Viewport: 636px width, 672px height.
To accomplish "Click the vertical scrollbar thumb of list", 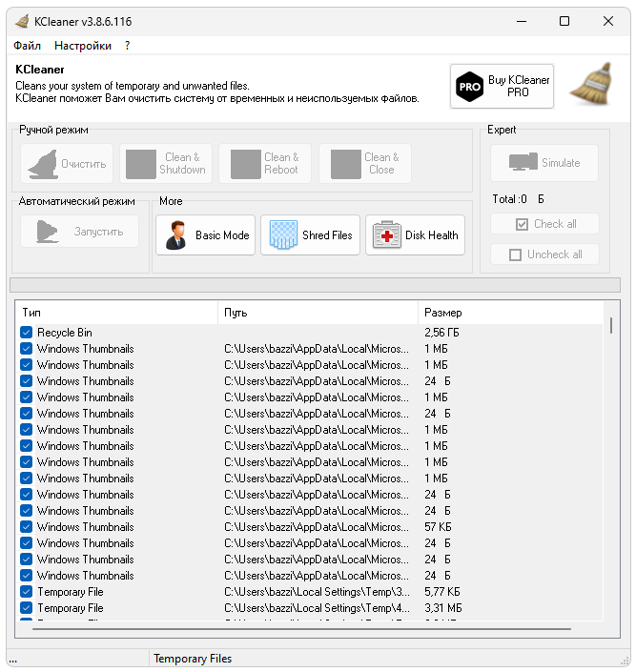I will [611, 325].
